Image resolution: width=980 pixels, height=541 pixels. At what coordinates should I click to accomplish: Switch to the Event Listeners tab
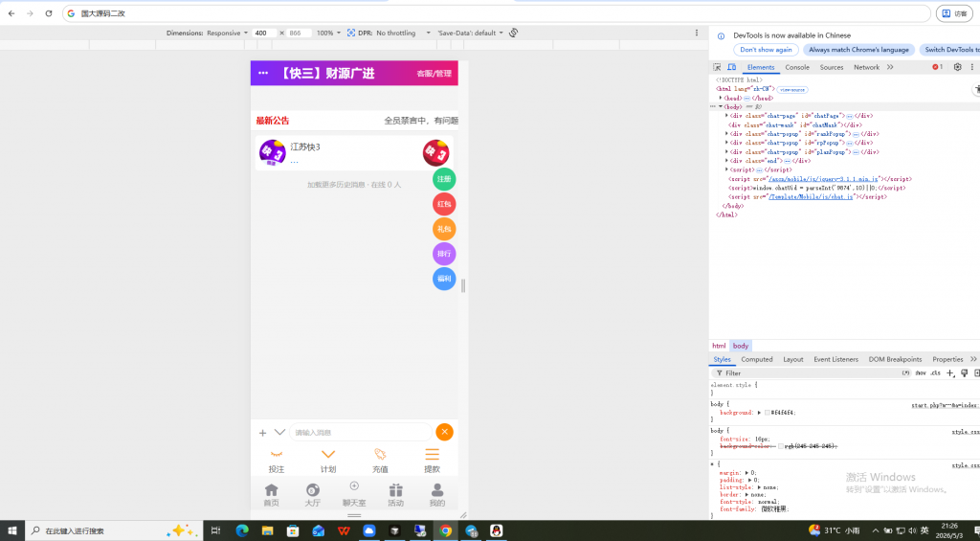(835, 360)
